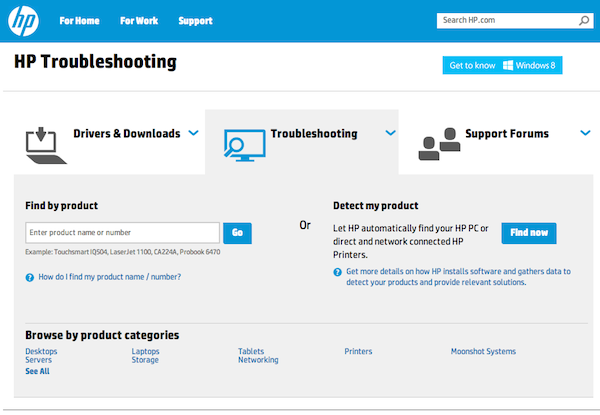The width and height of the screenshot is (600, 415).
Task: Expand the Support Forums chevron
Action: 585,133
